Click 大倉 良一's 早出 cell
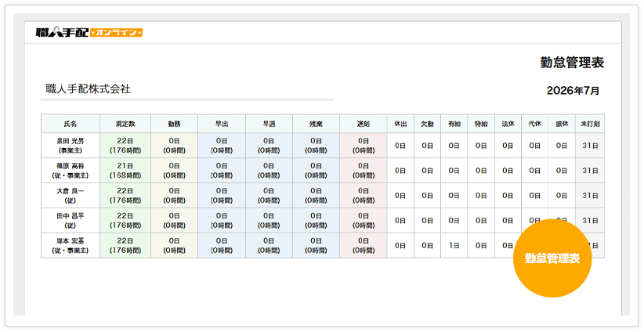This screenshot has height=332, width=644. [x=222, y=195]
